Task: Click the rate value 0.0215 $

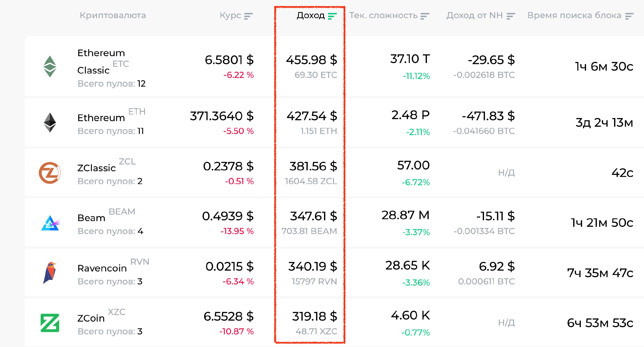Action: [x=229, y=266]
